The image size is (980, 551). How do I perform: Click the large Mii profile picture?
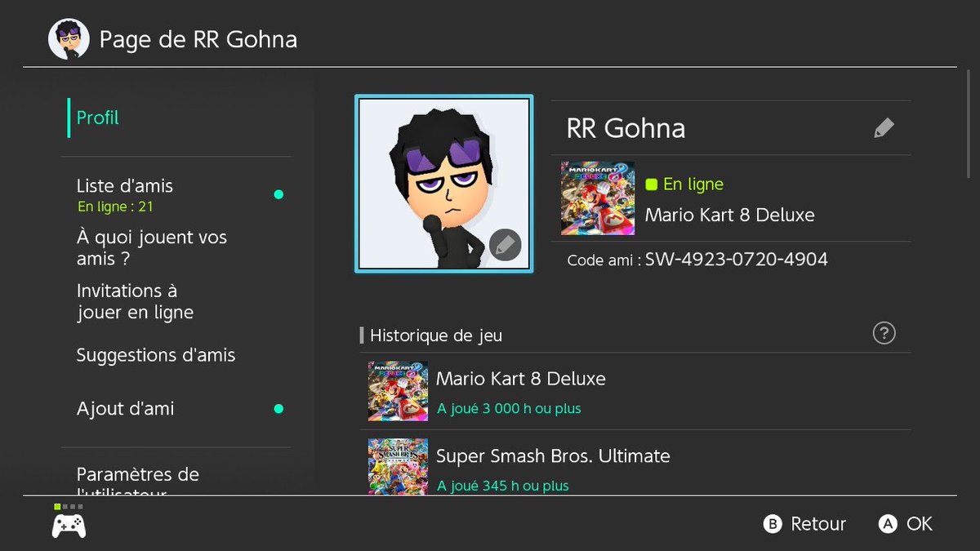[x=444, y=184]
